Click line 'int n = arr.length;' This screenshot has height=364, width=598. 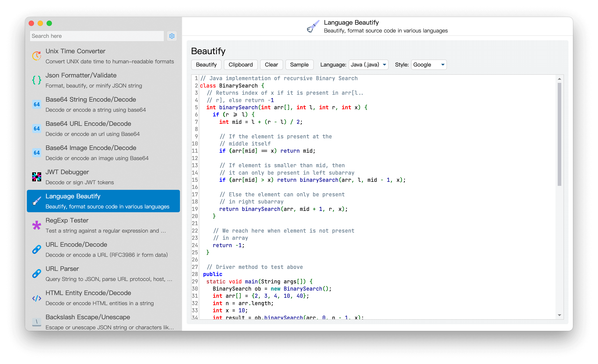(243, 303)
